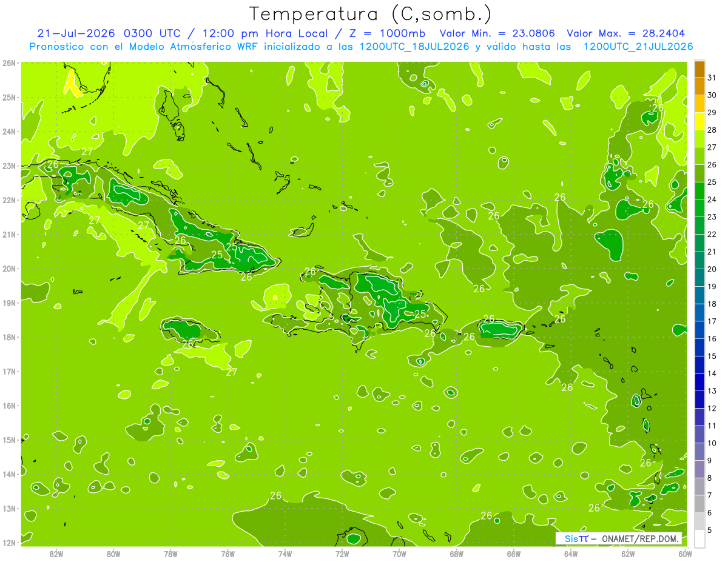This screenshot has width=728, height=562.
Task: Pick the purple swatch between 9 and 10
Action: click(699, 452)
